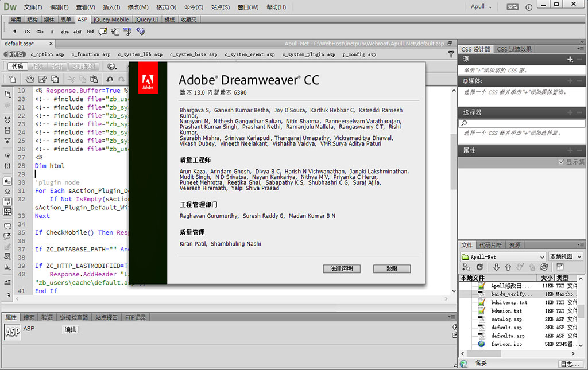Click the balance braces icon
This screenshot has height=370, width=588.
[7, 166]
